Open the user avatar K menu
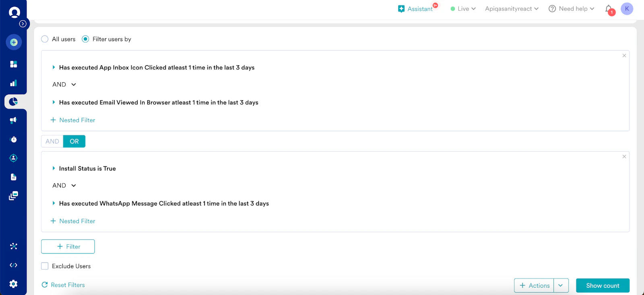644x295 pixels. click(627, 8)
